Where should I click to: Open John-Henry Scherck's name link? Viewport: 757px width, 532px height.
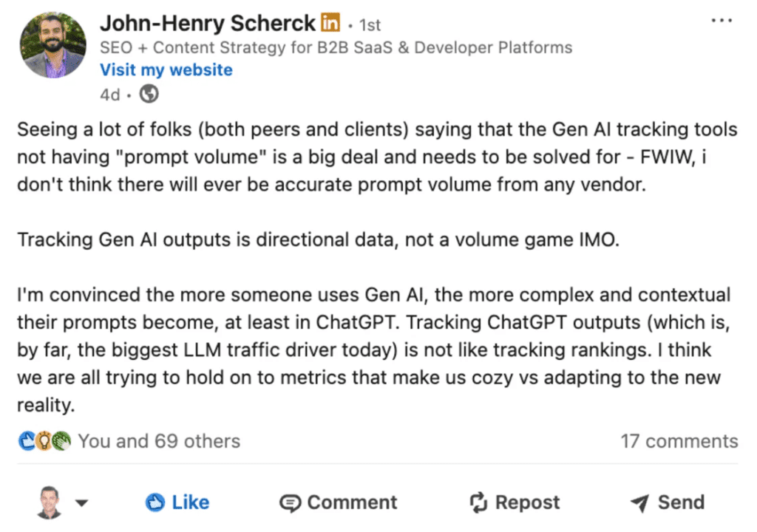(208, 23)
